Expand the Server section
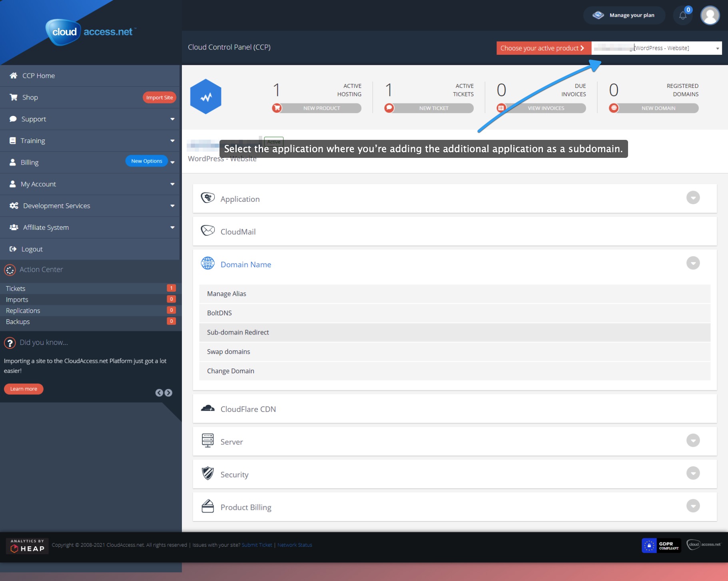 pyautogui.click(x=693, y=440)
